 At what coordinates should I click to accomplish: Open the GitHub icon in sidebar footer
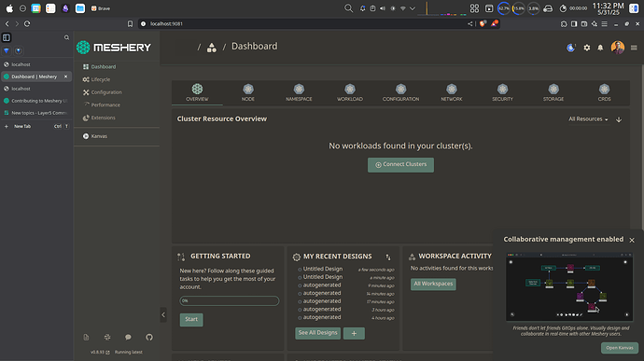pos(149,337)
